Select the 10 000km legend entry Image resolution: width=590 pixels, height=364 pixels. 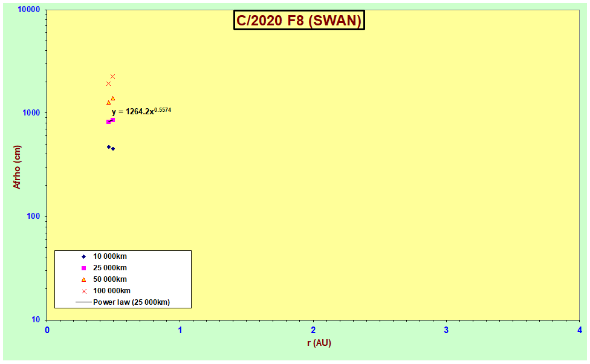(x=110, y=256)
